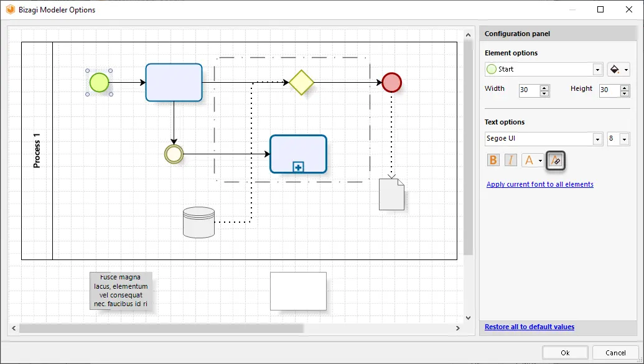Click the vertical scrollbar down arrow
This screenshot has height=364, width=644.
point(468,317)
